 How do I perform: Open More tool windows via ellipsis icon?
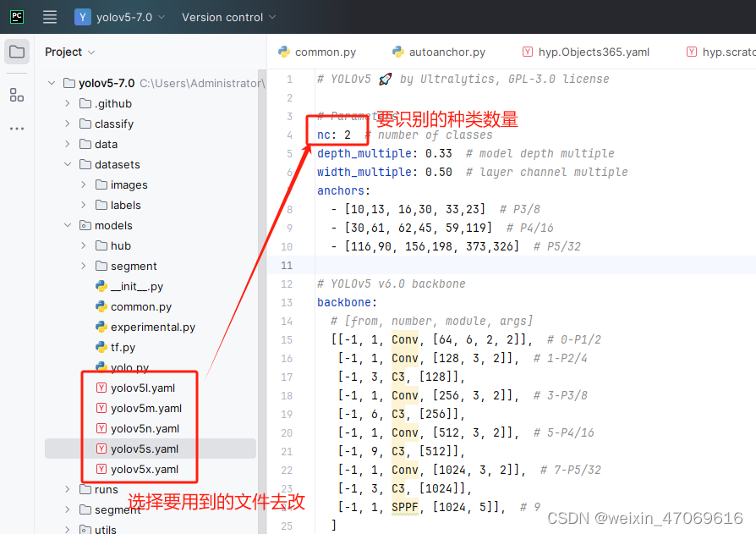point(17,127)
